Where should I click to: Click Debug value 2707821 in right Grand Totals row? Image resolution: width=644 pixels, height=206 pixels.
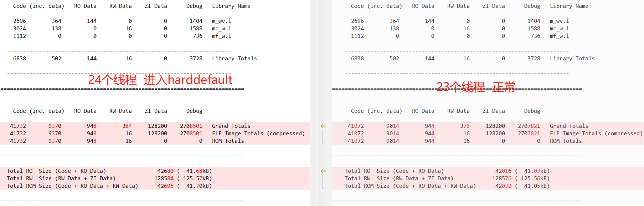(529, 126)
